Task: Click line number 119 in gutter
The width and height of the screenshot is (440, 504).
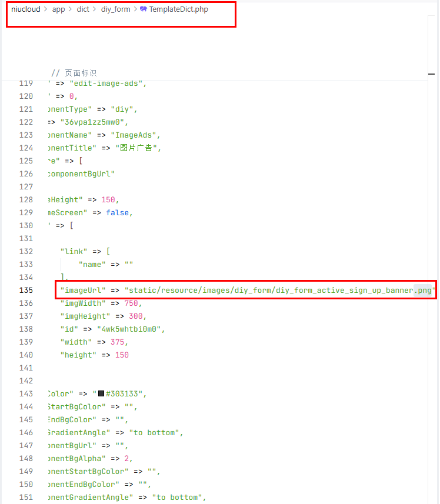Action: (26, 84)
